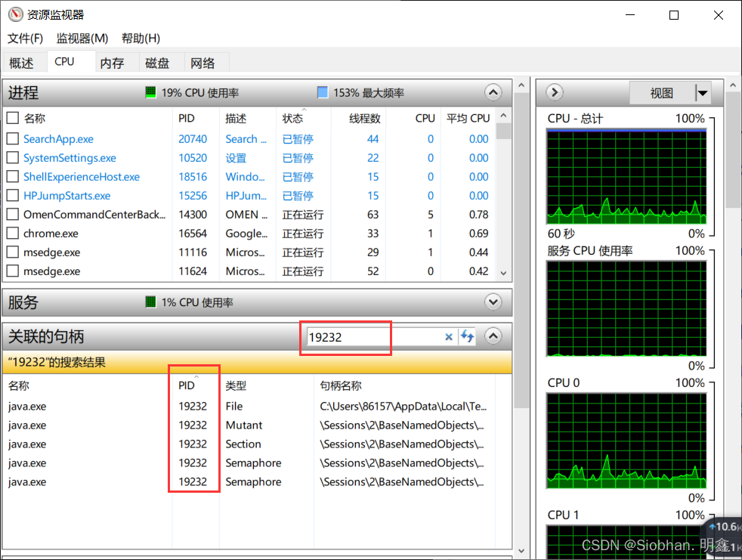This screenshot has height=560, width=742.
Task: Select the ShellExperienceHost.exe process name
Action: pyautogui.click(x=82, y=177)
